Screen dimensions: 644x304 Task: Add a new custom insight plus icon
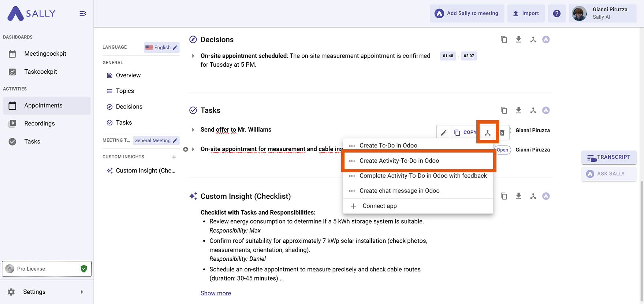(174, 157)
